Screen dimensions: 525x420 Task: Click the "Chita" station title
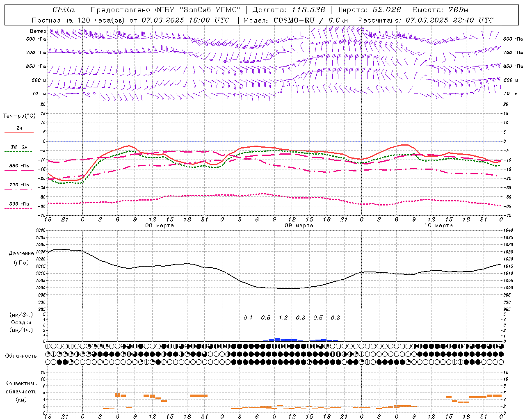(64, 10)
